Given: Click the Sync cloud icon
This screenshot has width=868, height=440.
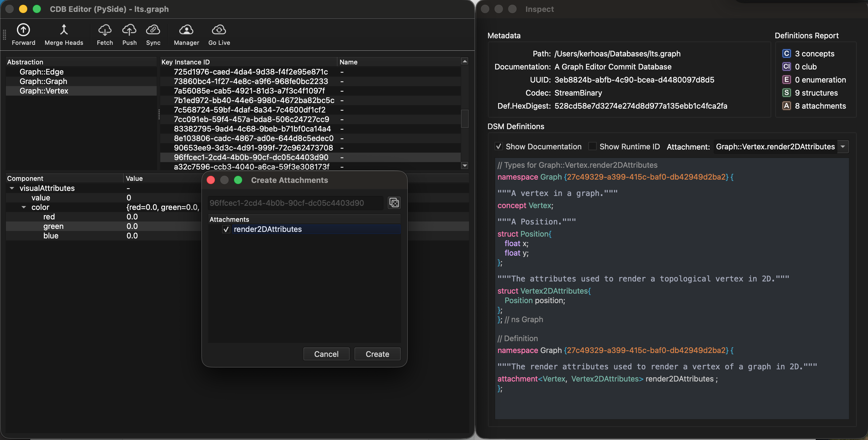Looking at the screenshot, I should click(x=153, y=30).
